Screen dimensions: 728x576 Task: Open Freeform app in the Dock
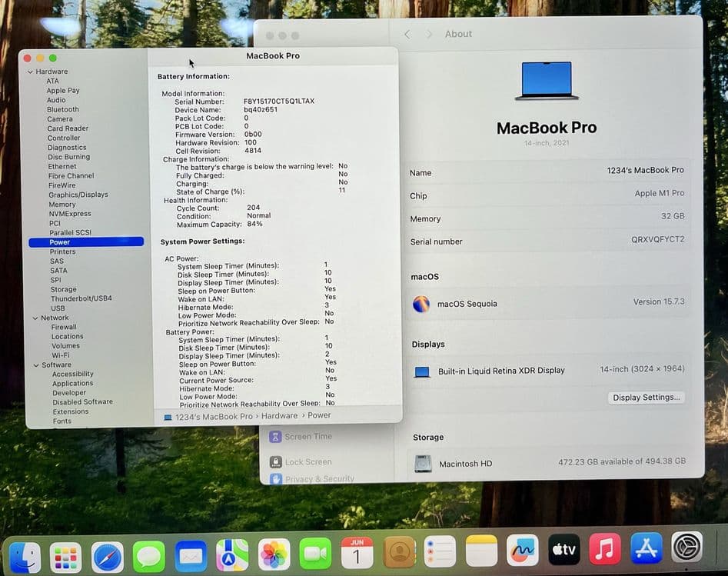(x=523, y=550)
